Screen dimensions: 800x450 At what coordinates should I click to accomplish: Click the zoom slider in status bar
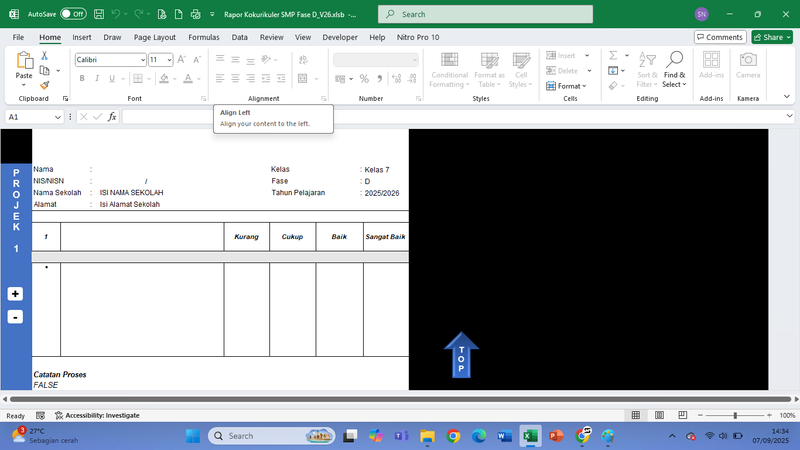point(735,415)
